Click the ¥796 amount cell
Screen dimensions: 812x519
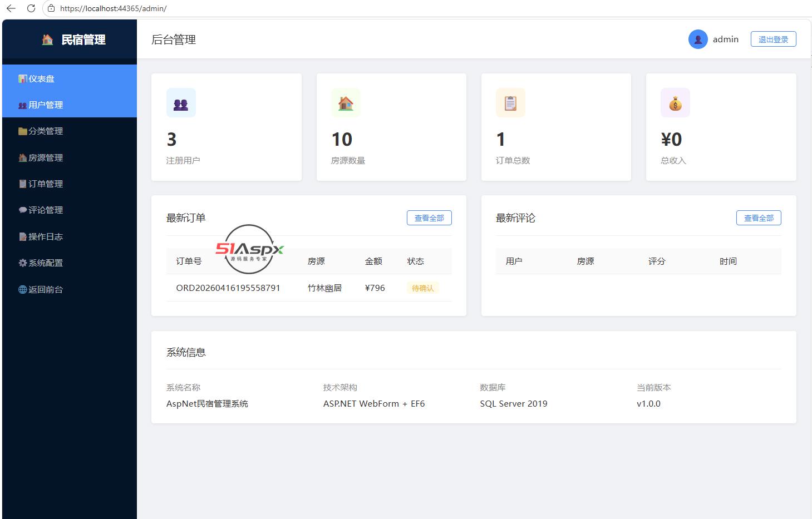pyautogui.click(x=375, y=288)
